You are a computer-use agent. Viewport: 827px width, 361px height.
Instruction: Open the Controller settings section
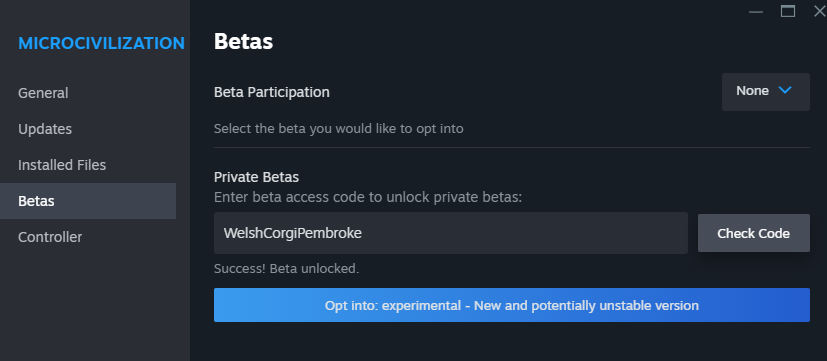pyautogui.click(x=50, y=237)
